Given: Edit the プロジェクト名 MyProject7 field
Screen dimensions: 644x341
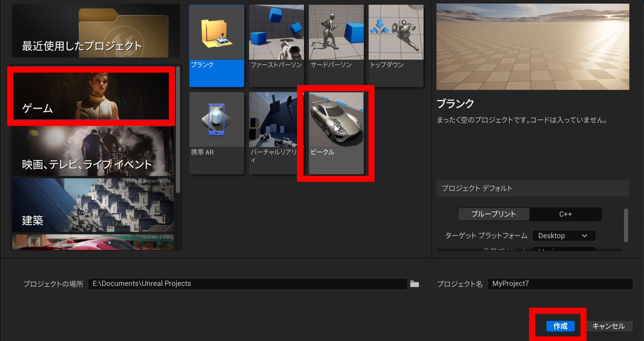Looking at the screenshot, I should pyautogui.click(x=560, y=284).
